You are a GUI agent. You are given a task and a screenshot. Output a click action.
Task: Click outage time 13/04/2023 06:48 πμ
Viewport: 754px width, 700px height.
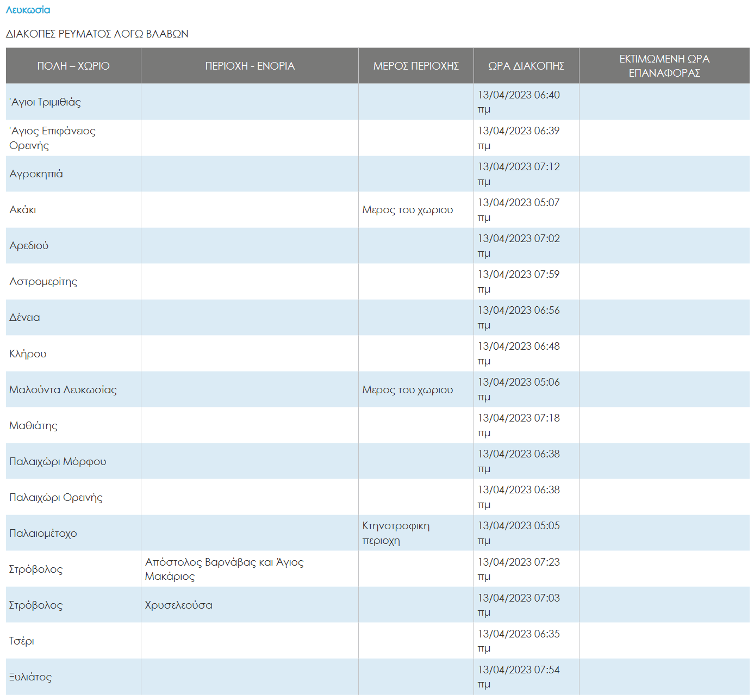click(526, 354)
